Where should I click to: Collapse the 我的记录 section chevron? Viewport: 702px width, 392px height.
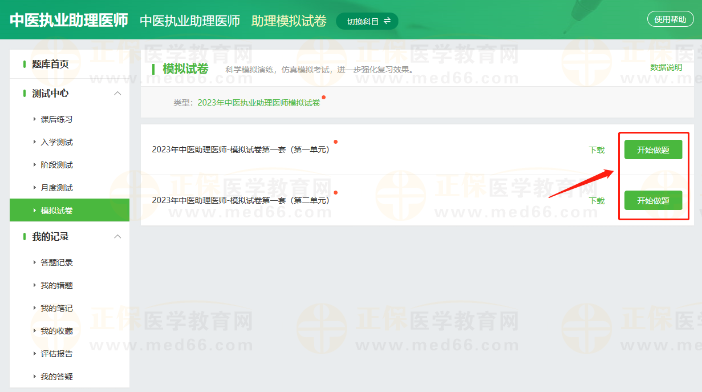(117, 236)
